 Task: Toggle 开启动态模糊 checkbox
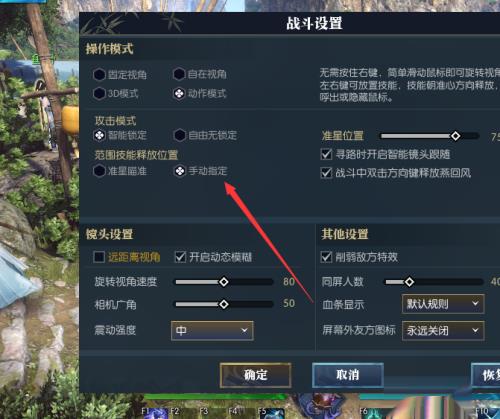click(x=180, y=257)
